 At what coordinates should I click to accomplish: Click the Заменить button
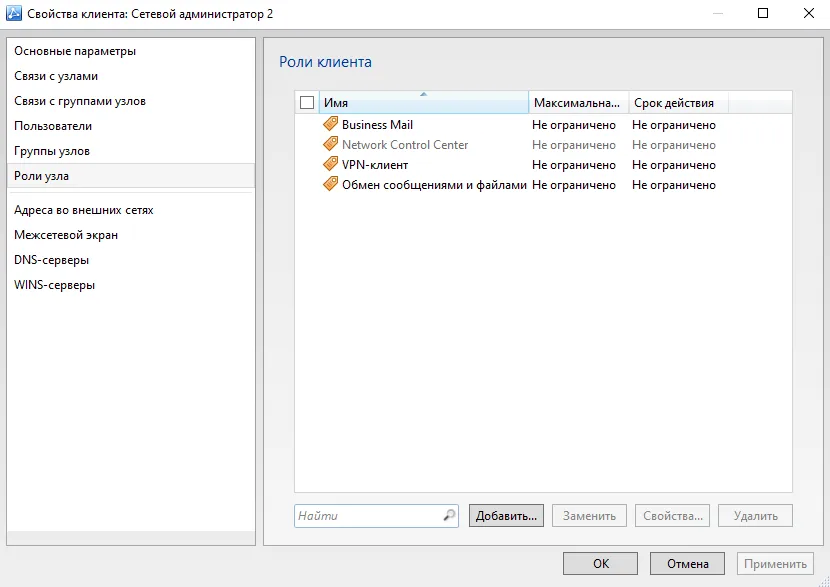coord(589,516)
